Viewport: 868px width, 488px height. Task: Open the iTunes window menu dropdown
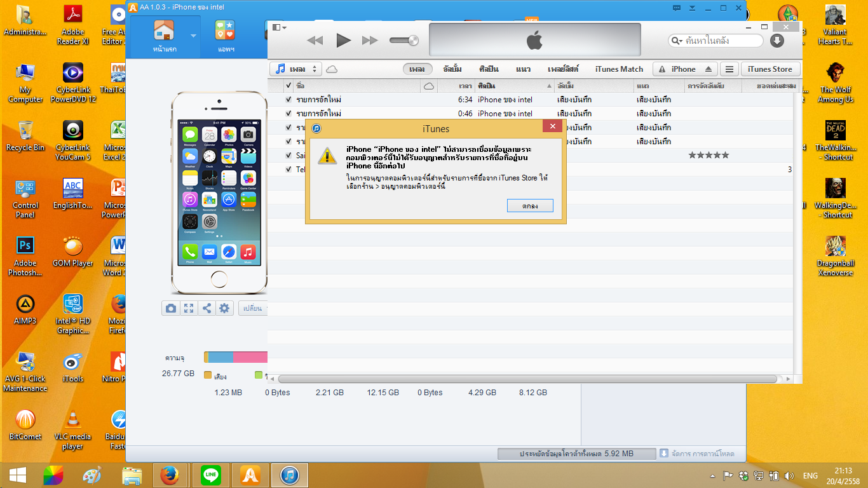point(279,27)
